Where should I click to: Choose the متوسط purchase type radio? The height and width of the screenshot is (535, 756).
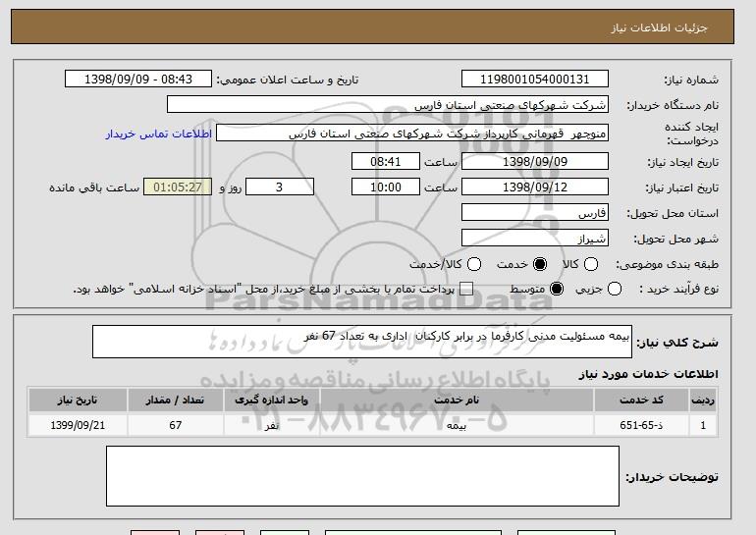point(557,289)
